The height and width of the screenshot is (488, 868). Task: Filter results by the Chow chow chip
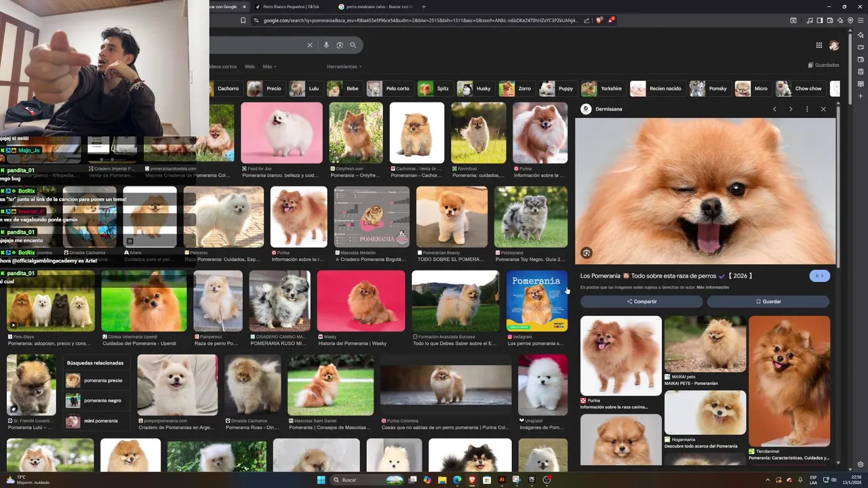coord(801,88)
